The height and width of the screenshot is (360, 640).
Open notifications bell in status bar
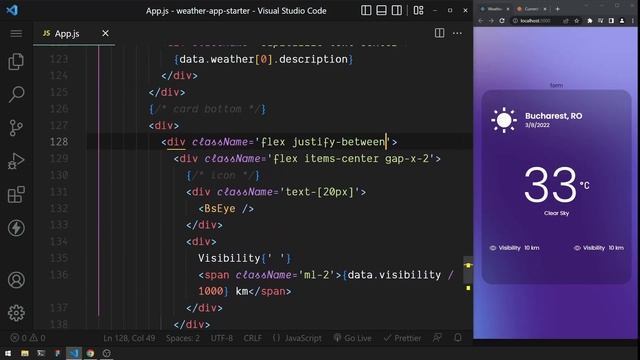tap(458, 338)
